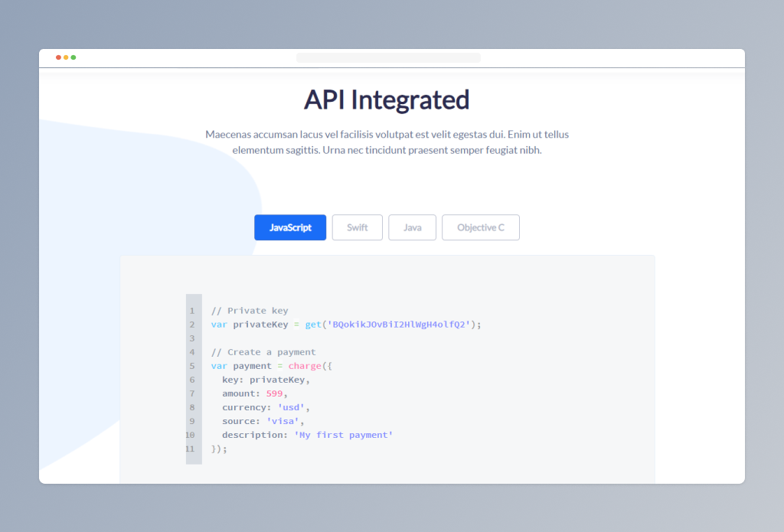Focus the browser address bar
This screenshot has height=532, width=784.
[388, 57]
